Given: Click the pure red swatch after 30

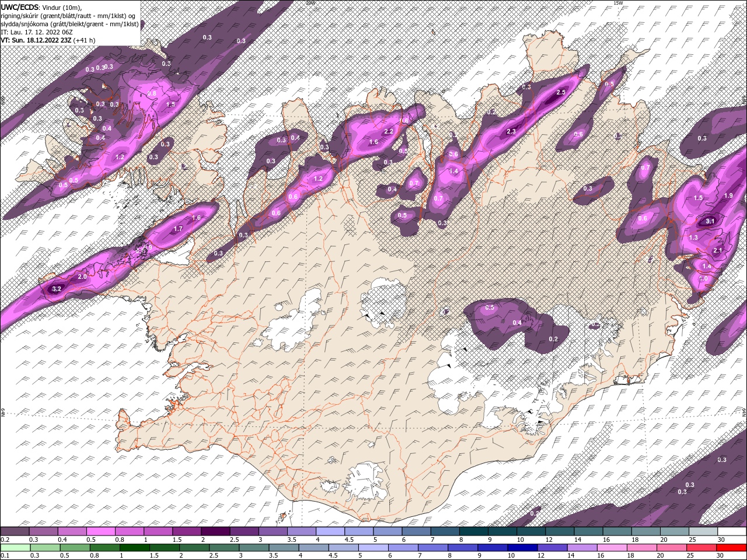Looking at the screenshot, I should pos(731,548).
